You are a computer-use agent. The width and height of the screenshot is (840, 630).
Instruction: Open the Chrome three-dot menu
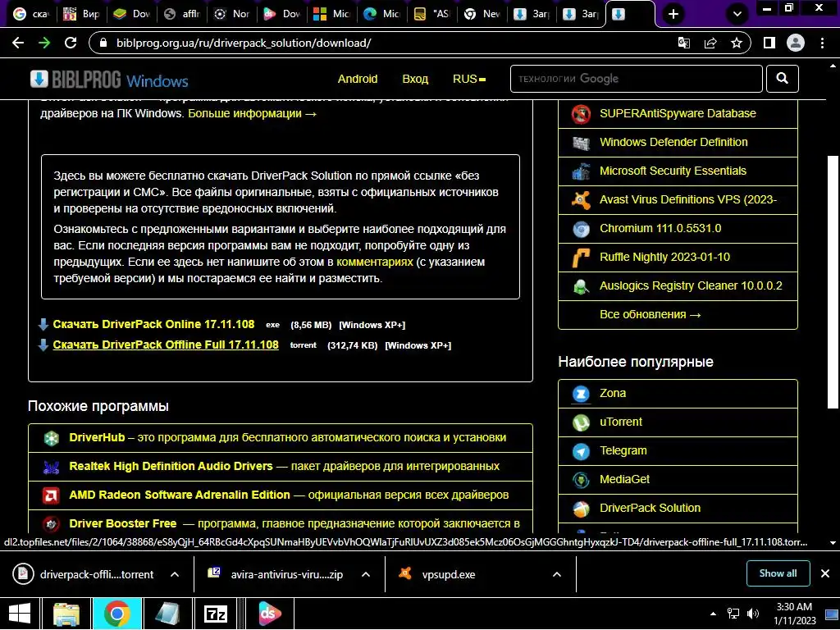[822, 43]
